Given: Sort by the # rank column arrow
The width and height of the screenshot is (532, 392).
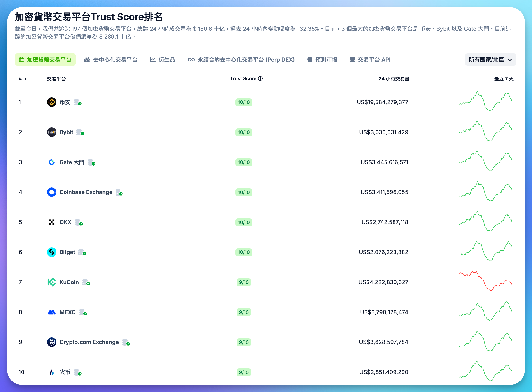Looking at the screenshot, I should click(x=25, y=79).
